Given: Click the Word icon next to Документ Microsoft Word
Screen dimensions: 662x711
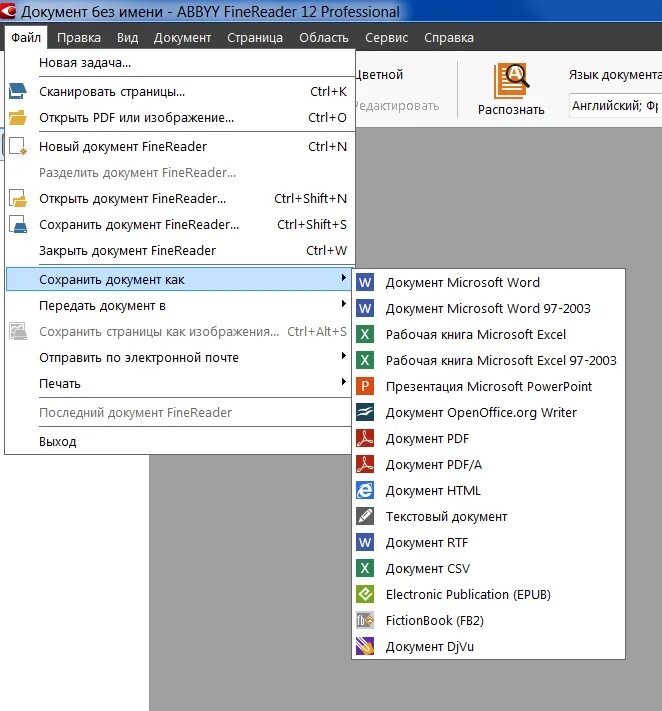Looking at the screenshot, I should point(365,282).
